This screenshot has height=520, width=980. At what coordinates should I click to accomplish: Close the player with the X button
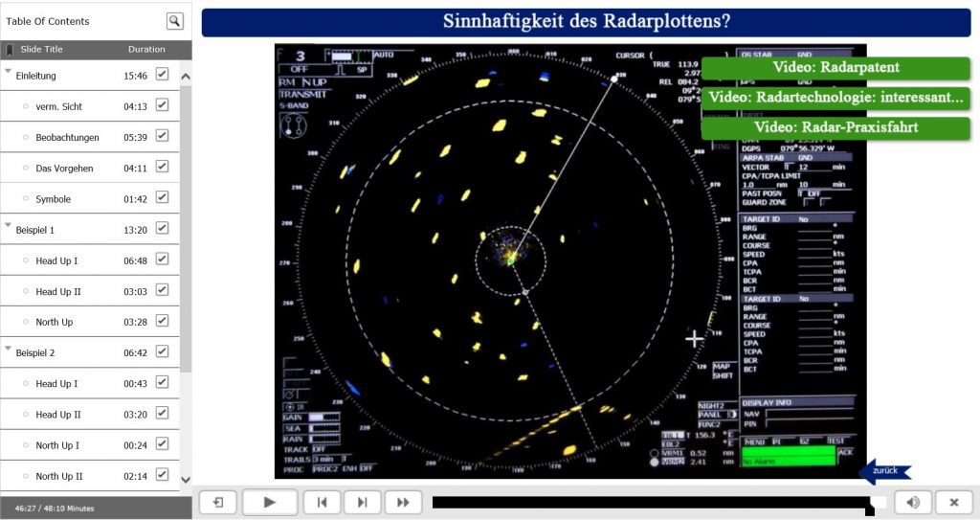[953, 502]
